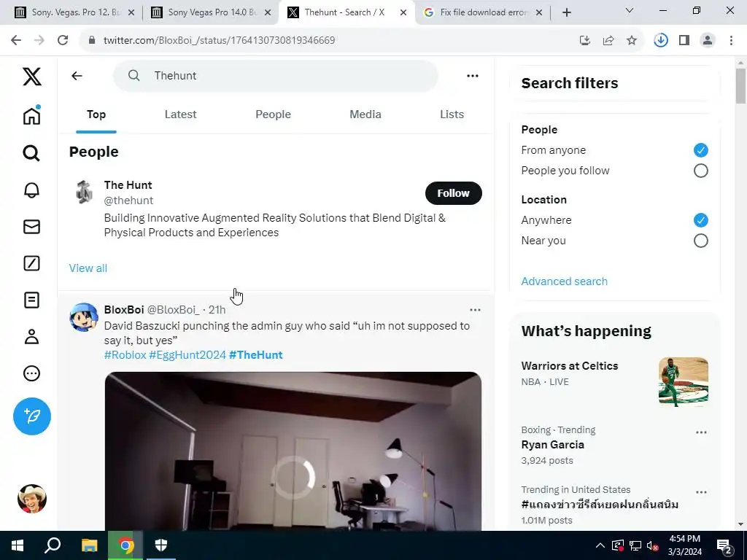
Task: Toggle Chrome side panel icon
Action: [684, 41]
